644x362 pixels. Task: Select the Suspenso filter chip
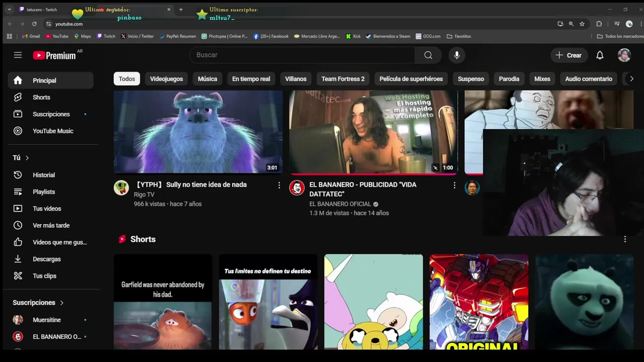click(471, 79)
